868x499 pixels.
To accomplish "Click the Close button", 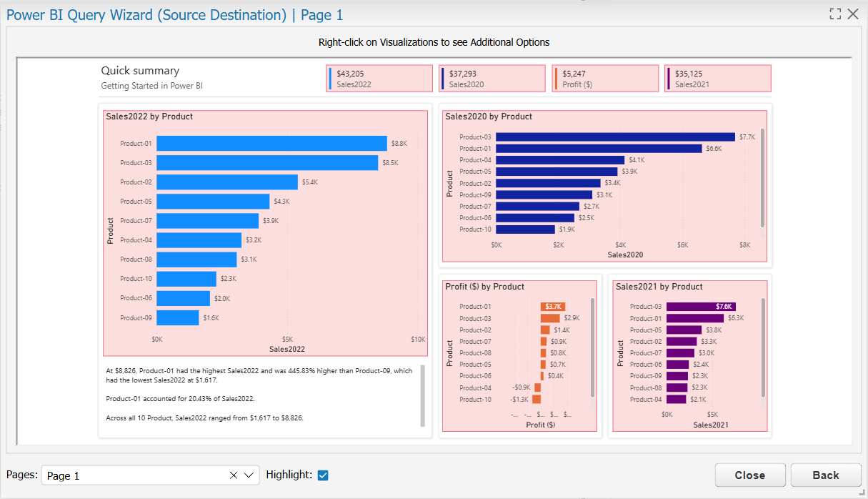I will click(750, 475).
